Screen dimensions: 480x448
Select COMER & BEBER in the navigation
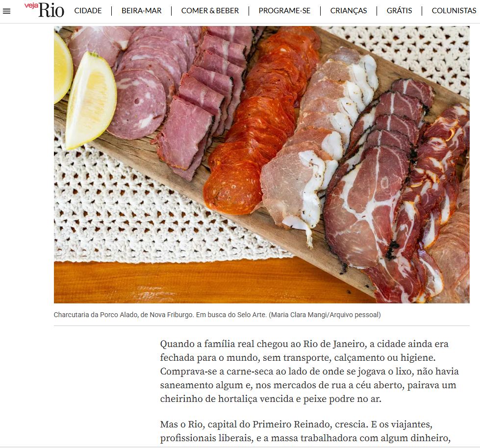coord(210,11)
